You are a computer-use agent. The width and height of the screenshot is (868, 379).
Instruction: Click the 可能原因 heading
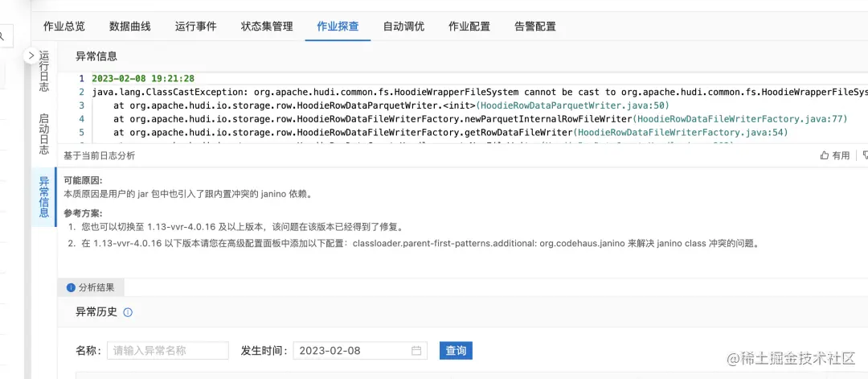pyautogui.click(x=83, y=181)
